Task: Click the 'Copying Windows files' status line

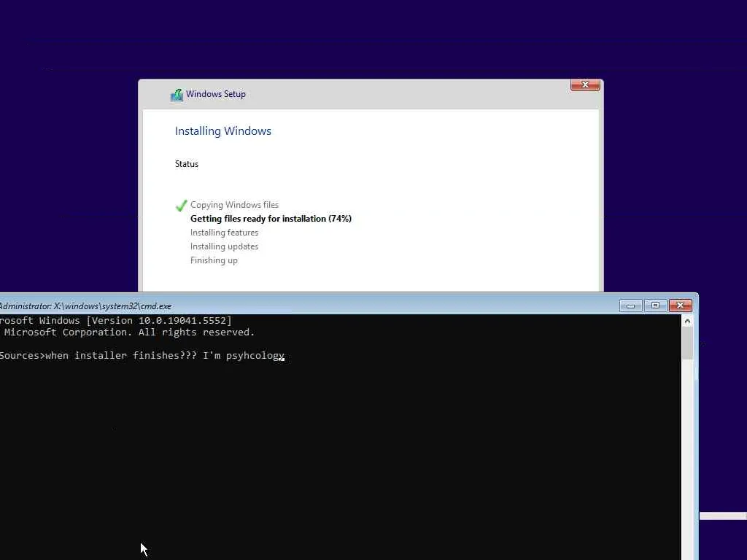Action: pos(234,205)
